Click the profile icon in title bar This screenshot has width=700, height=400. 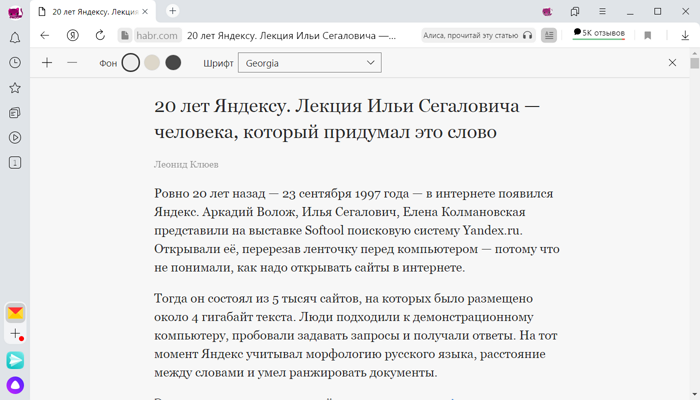coord(547,12)
